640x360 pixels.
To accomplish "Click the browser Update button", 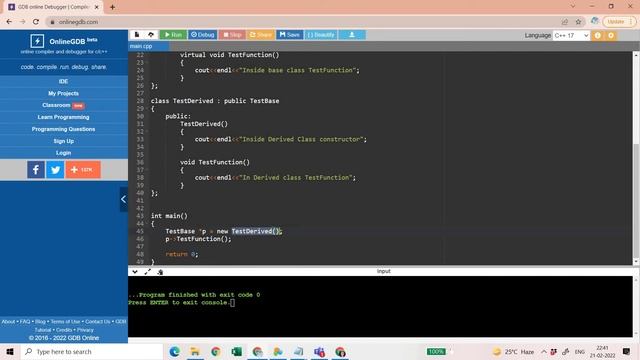I will [618, 22].
